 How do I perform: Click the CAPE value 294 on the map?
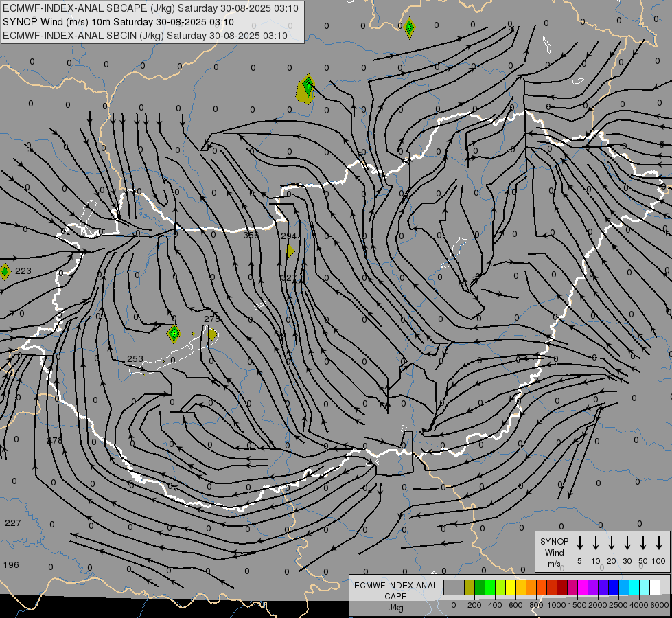pos(289,236)
